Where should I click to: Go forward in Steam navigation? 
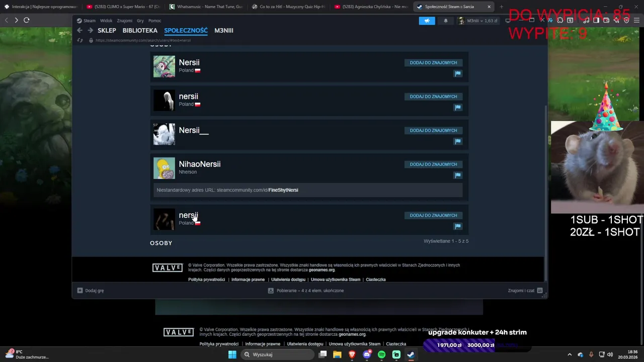pyautogui.click(x=90, y=30)
